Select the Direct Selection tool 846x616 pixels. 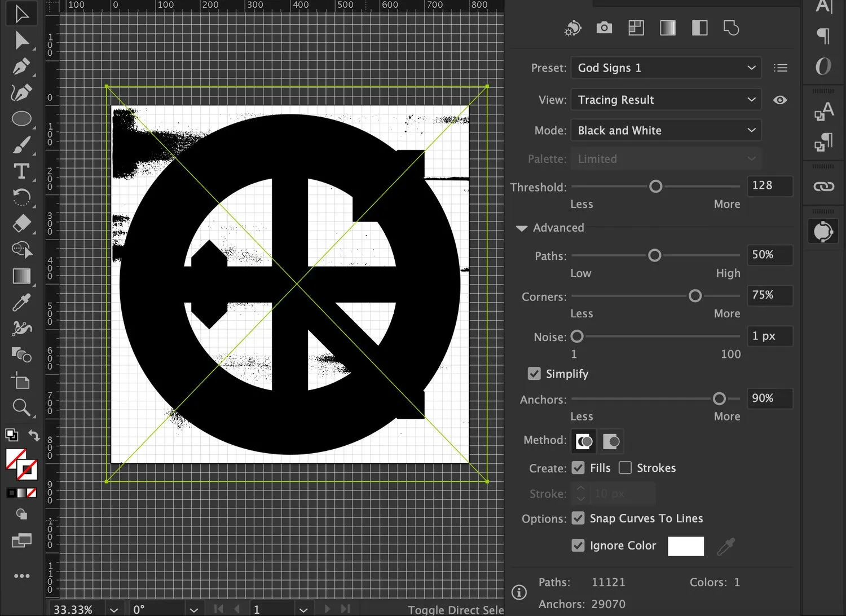click(21, 40)
